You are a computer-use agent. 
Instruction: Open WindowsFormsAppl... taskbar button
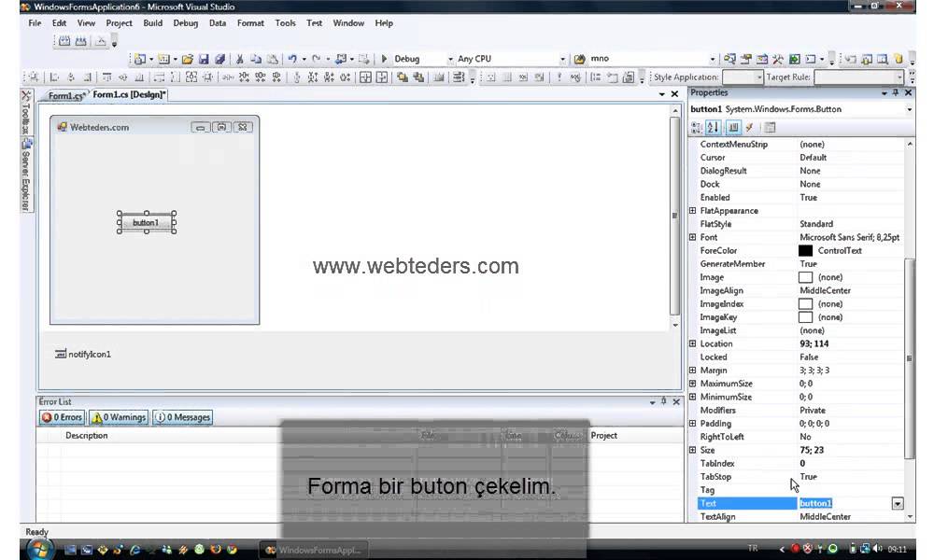pyautogui.click(x=314, y=550)
